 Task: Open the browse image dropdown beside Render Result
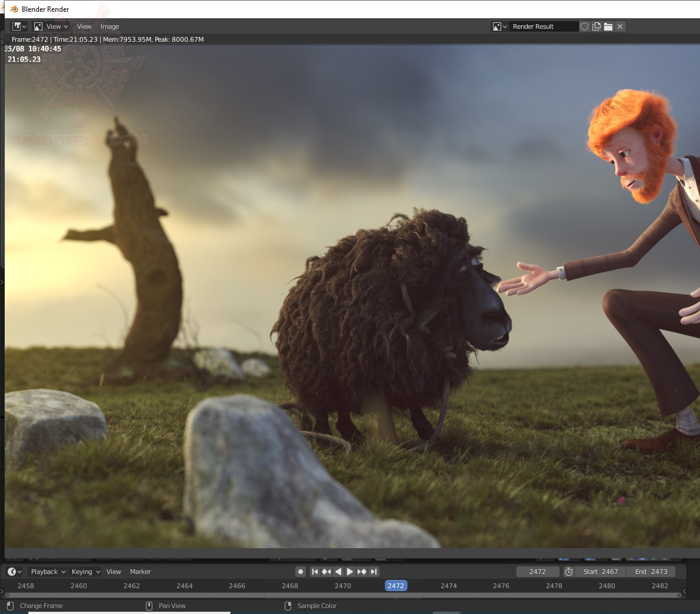(x=499, y=26)
